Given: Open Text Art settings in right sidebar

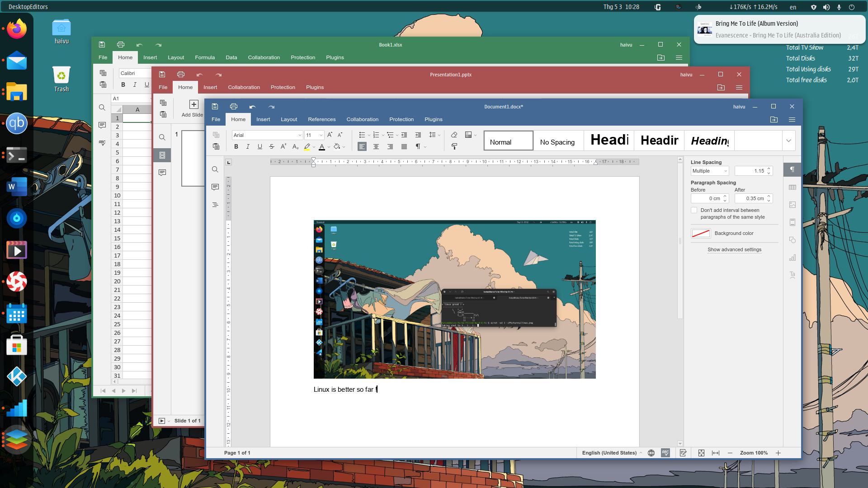Looking at the screenshot, I should [x=793, y=275].
